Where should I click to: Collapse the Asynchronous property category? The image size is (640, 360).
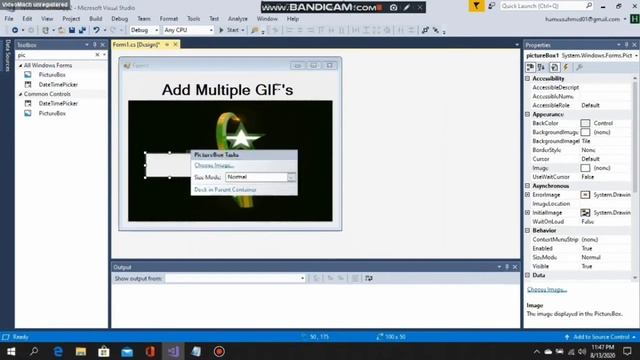pos(527,186)
